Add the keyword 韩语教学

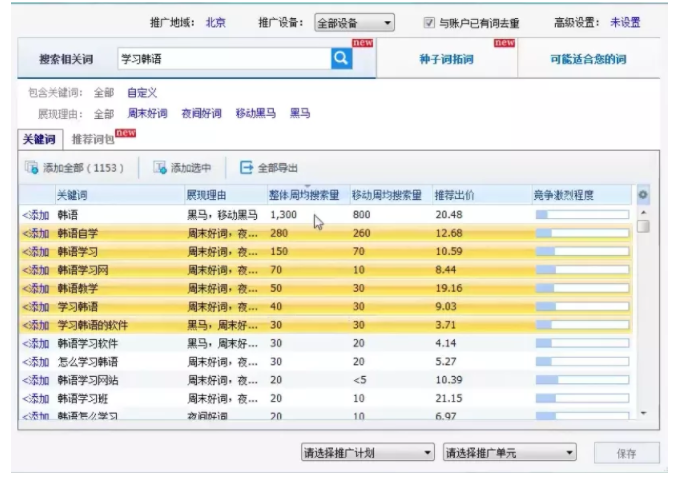click(x=36, y=288)
